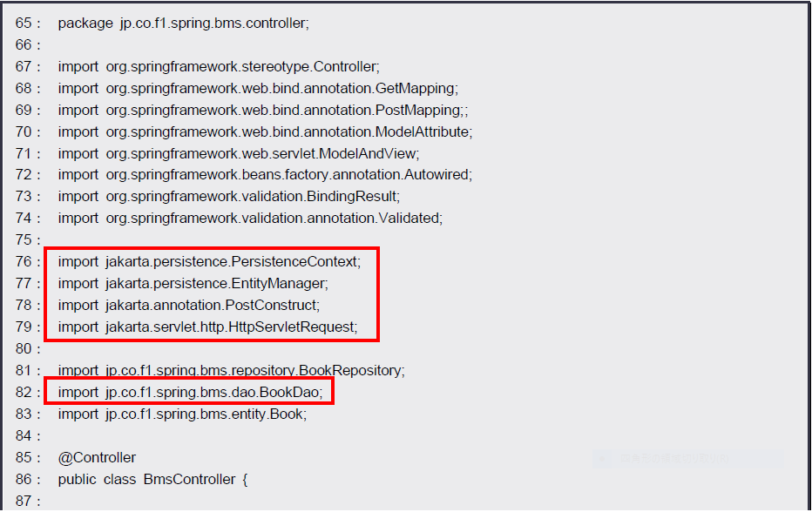Click line number 80
This screenshot has height=512, width=812.
(27, 349)
